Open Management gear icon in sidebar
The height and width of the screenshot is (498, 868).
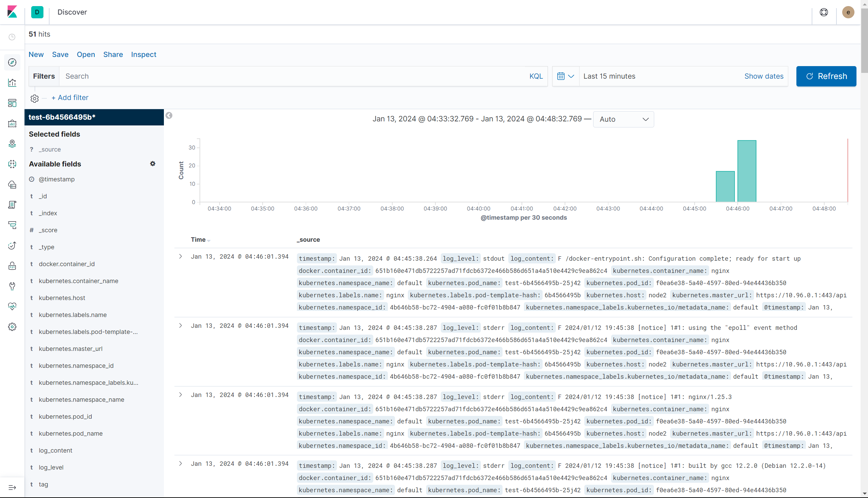(x=12, y=327)
